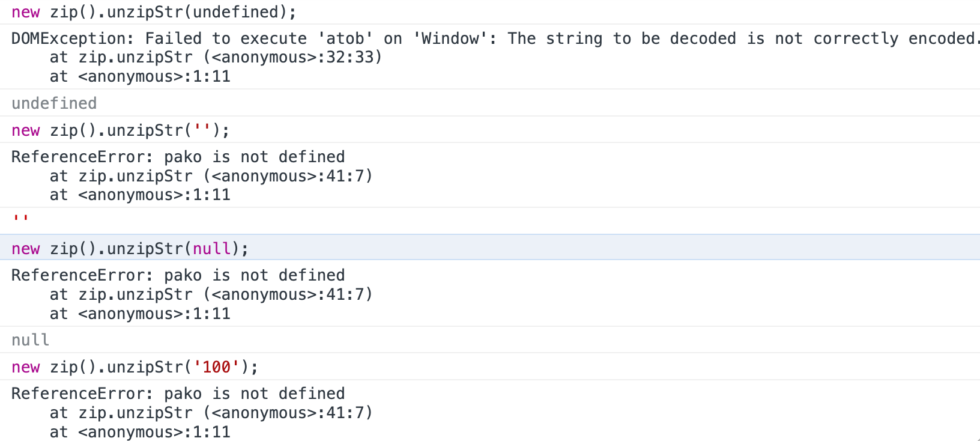This screenshot has height=441, width=980.
Task: Click the unzipStr(undefined) console input line
Action: [x=153, y=12]
